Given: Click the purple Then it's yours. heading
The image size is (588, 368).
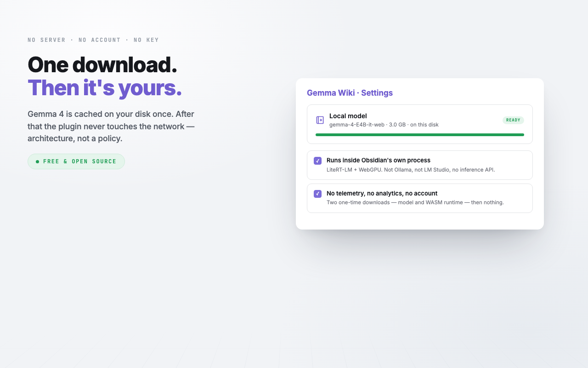Looking at the screenshot, I should (x=105, y=87).
